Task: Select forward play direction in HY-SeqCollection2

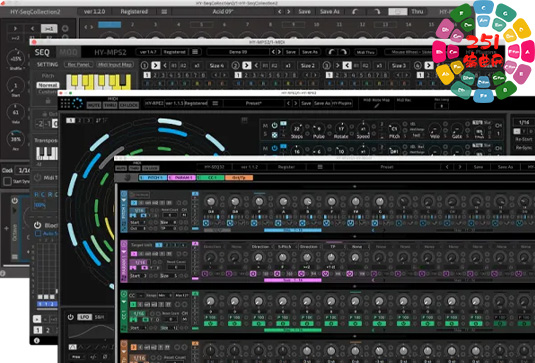Action: pos(15,28)
